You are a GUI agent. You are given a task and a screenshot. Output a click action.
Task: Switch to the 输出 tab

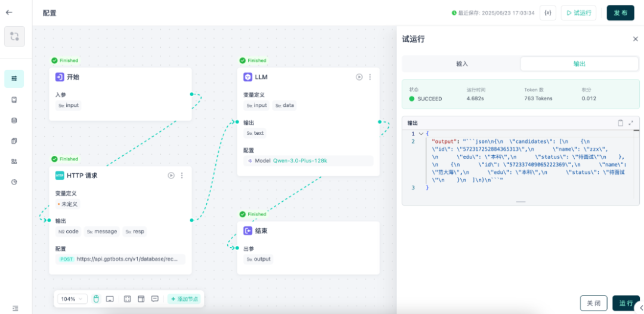pos(579,64)
